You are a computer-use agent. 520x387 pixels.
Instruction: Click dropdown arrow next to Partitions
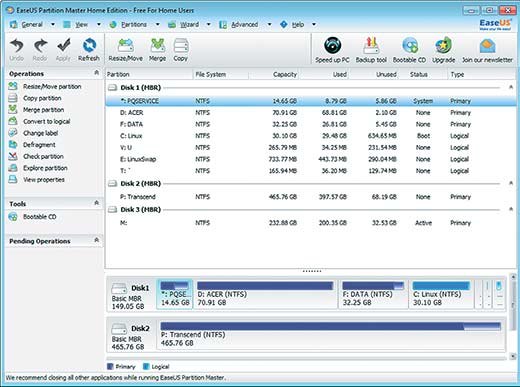point(158,24)
